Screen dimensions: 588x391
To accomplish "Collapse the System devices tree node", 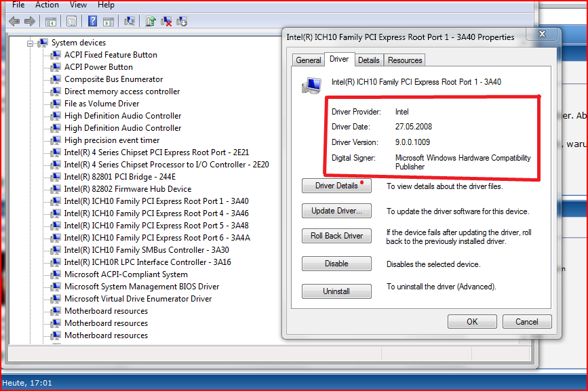I will tap(30, 44).
